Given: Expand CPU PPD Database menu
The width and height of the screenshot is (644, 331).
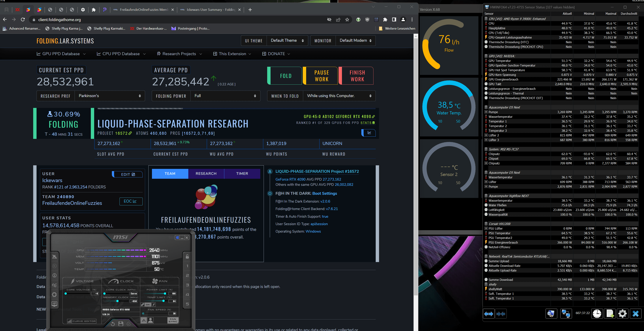Looking at the screenshot, I should [121, 54].
